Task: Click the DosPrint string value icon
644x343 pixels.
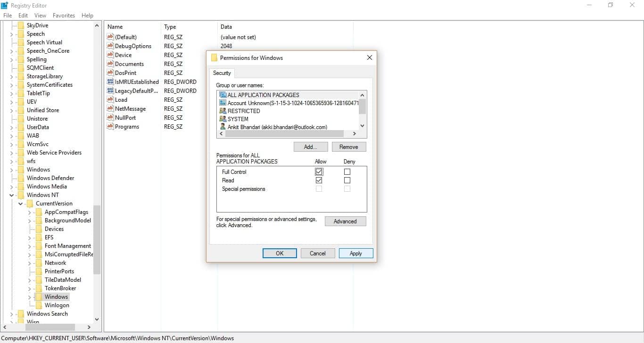Action: click(111, 73)
